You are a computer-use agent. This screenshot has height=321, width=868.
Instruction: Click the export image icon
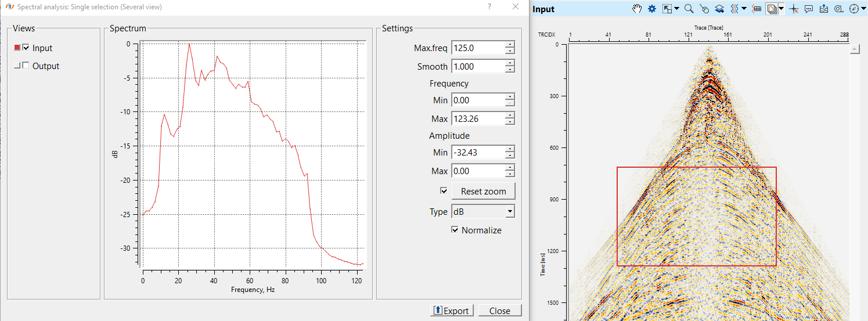point(824,9)
